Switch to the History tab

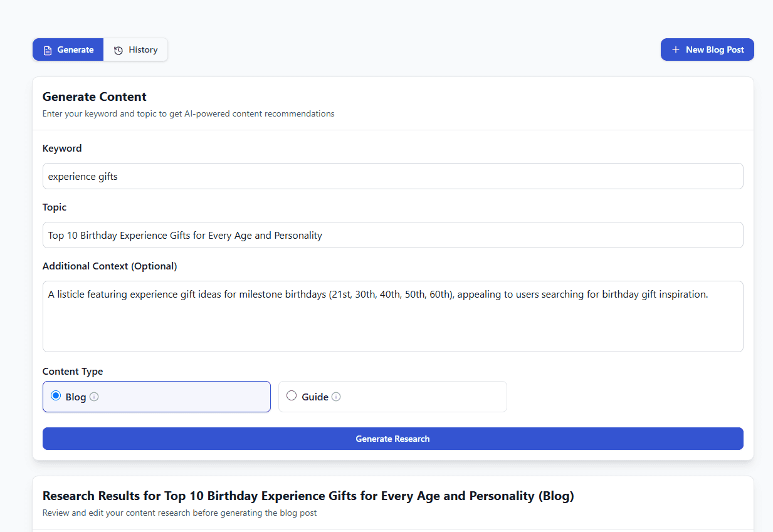[x=136, y=50]
